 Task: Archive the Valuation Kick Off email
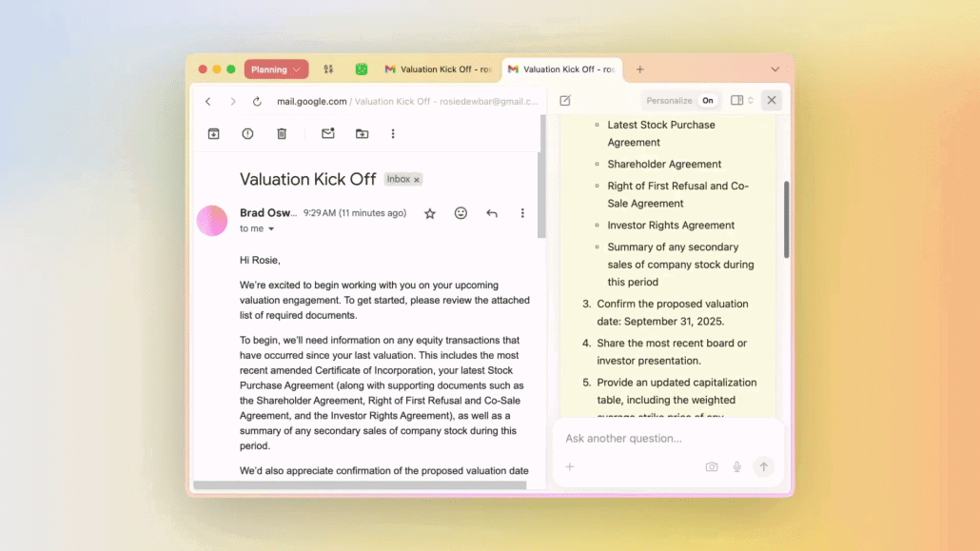tap(213, 134)
